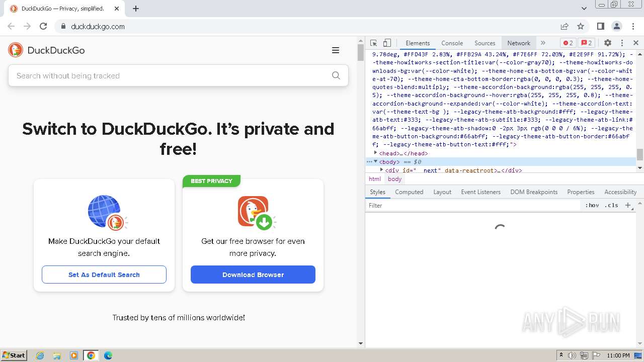Bookmark this tab with star icon
Viewport: 644px width, 362px height.
581,26
